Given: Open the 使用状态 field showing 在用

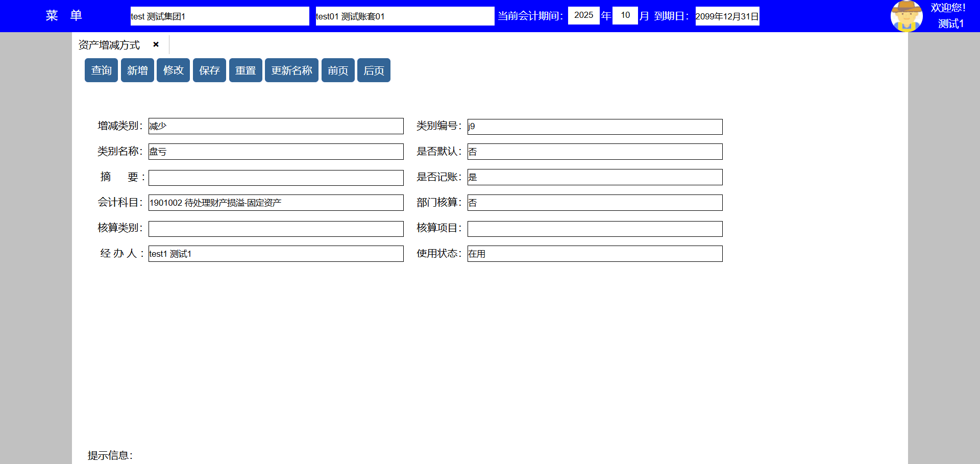Looking at the screenshot, I should pos(595,254).
